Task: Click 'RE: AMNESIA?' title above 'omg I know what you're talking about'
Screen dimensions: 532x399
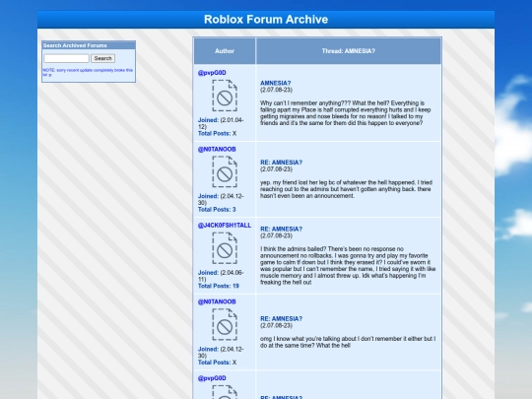Action: [x=281, y=318]
